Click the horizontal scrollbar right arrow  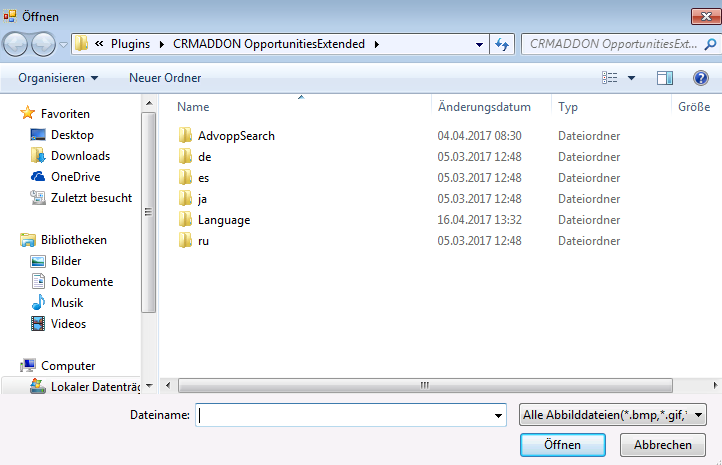(715, 385)
